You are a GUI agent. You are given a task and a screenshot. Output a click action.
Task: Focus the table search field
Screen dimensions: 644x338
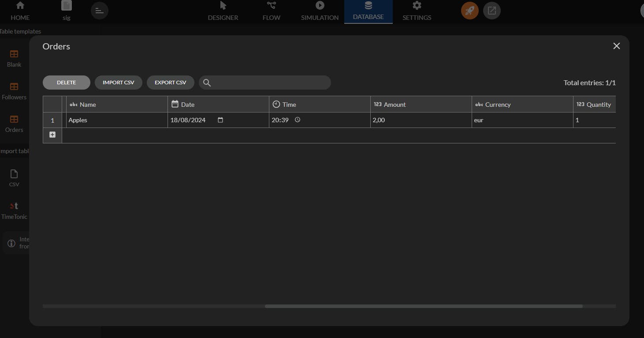(265, 83)
